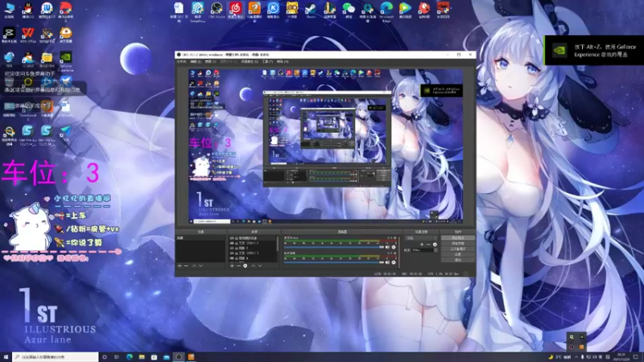Add a scene transition with the plus icon

pyautogui.click(x=422, y=245)
